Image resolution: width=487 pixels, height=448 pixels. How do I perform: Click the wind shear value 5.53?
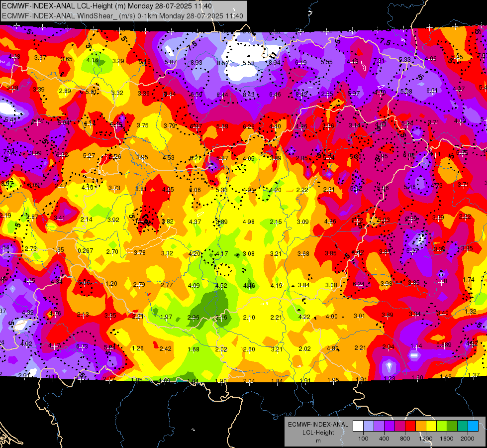(x=248, y=63)
